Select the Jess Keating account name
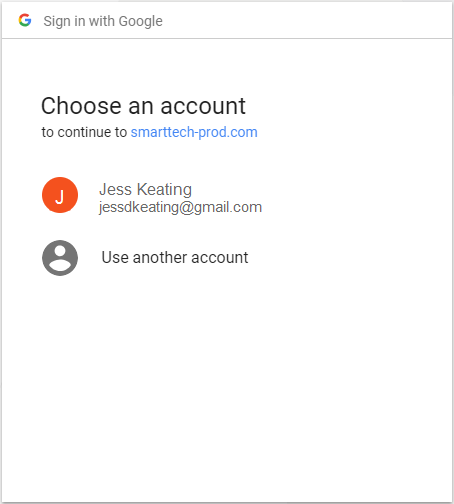Viewport: 454px width, 504px height. [x=145, y=190]
